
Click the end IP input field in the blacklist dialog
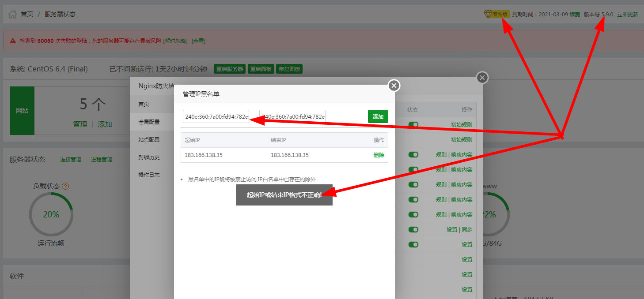pyautogui.click(x=292, y=116)
